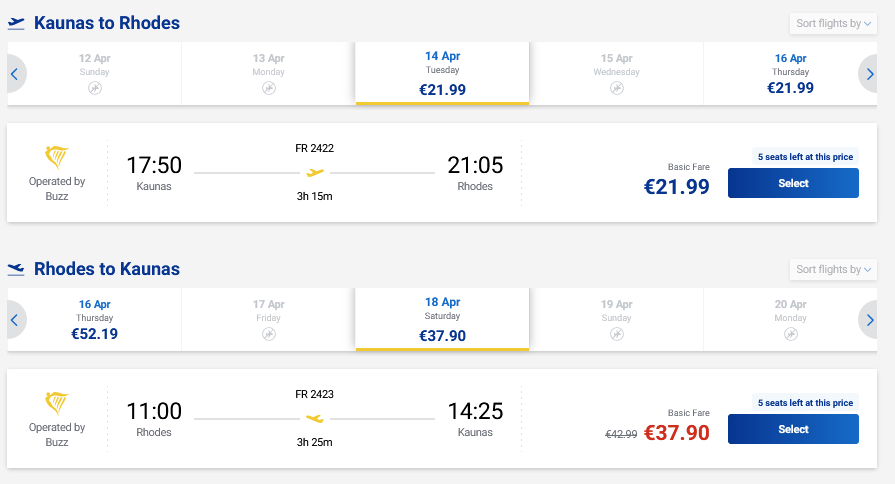Select 16 Apr Thursday €21.99 outbound date
This screenshot has height=484, width=895.
[x=790, y=73]
